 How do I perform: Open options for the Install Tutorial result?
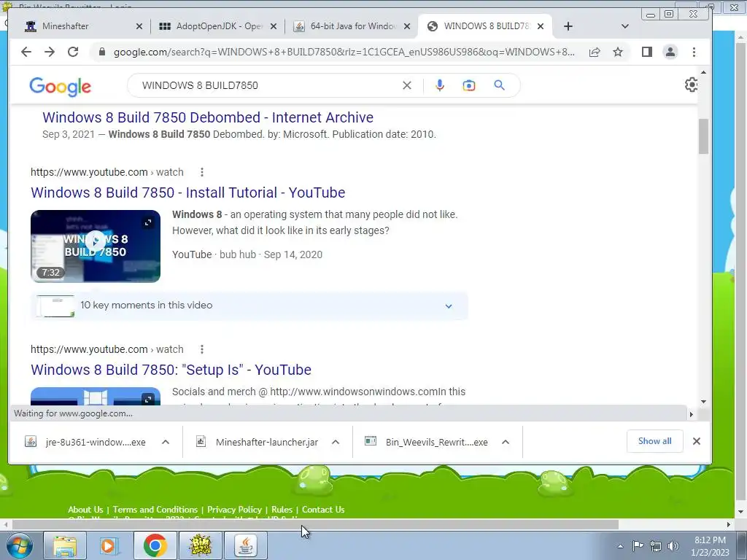pyautogui.click(x=202, y=172)
